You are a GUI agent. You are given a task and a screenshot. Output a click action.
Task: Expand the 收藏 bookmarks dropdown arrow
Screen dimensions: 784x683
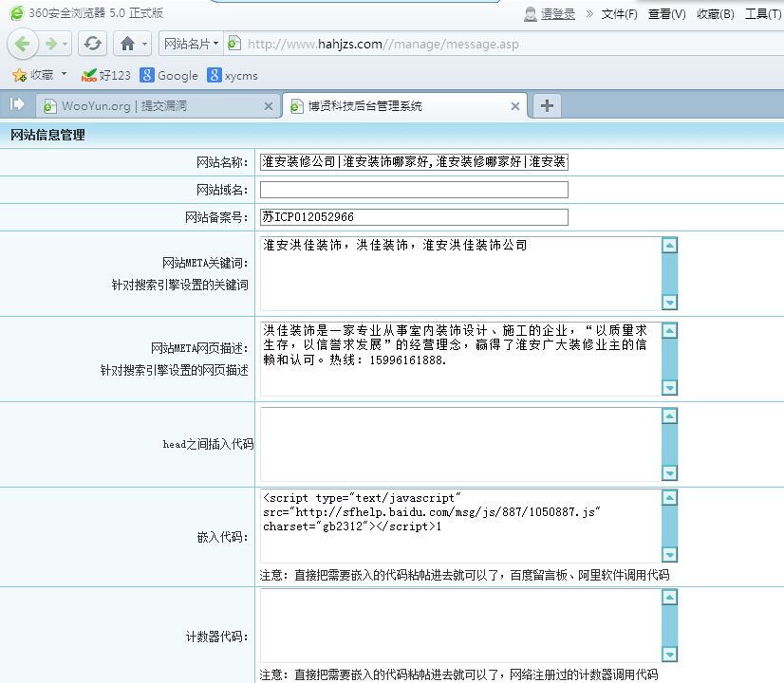tap(64, 74)
